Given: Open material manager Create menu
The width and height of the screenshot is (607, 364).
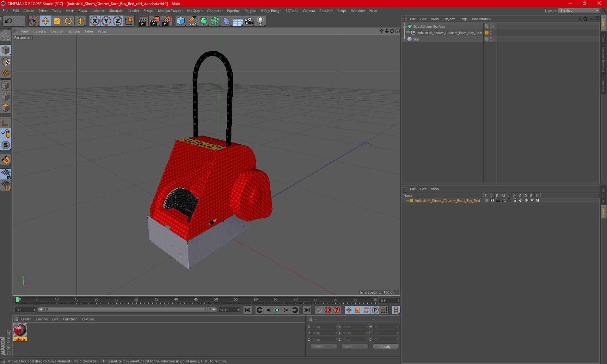Looking at the screenshot, I should point(26,319).
